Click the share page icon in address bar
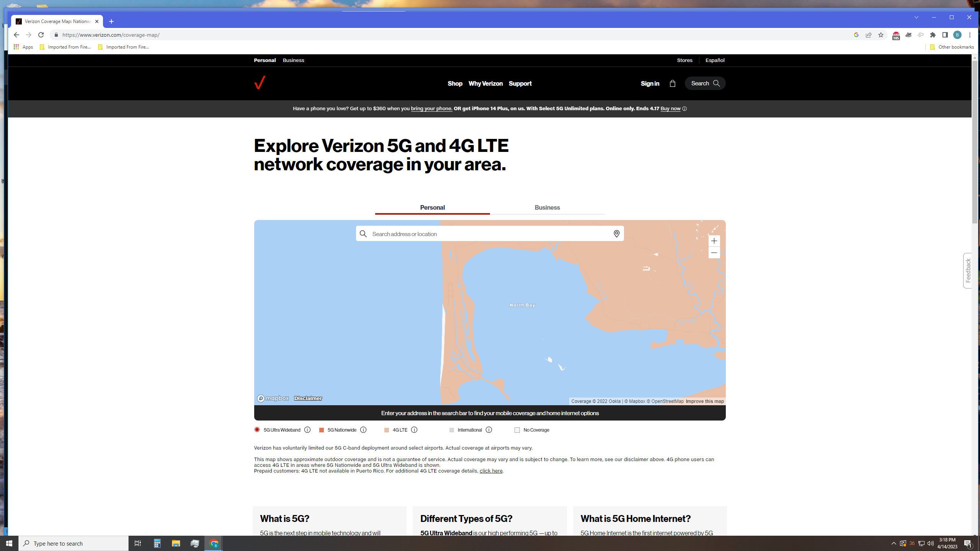Image resolution: width=980 pixels, height=551 pixels. click(x=869, y=35)
